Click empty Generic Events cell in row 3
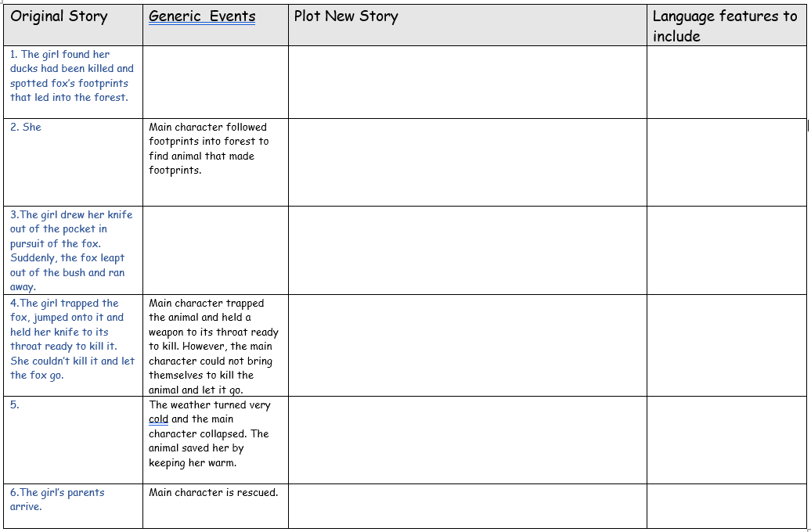 coord(215,250)
